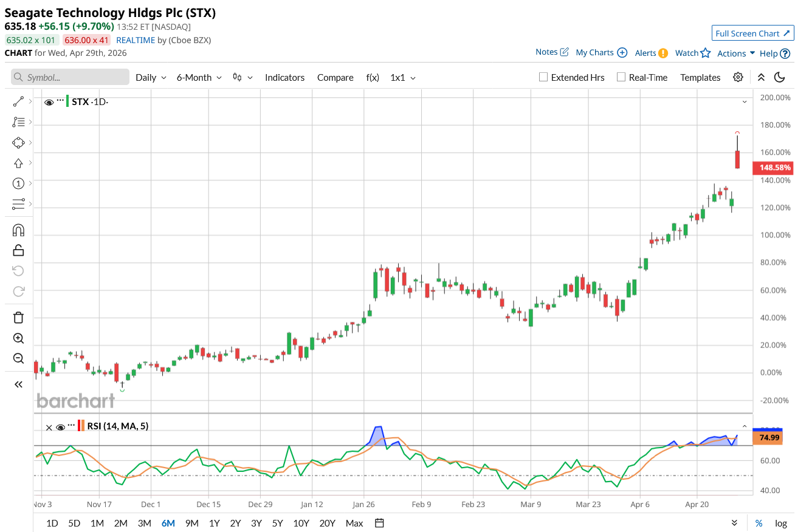Zoom out with the magnifier minus icon
795x532 pixels.
[18, 358]
